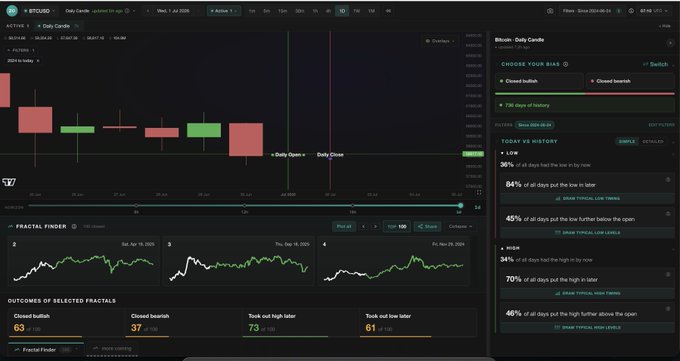
Task: Click circular arrow icon beside Bitcoin title
Action: tap(670, 43)
